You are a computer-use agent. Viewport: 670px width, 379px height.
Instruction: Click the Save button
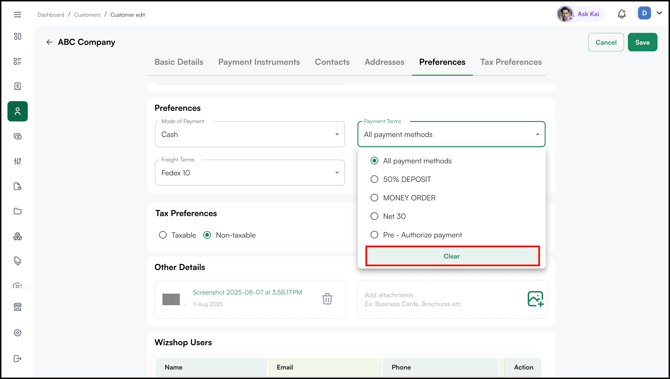click(x=642, y=42)
